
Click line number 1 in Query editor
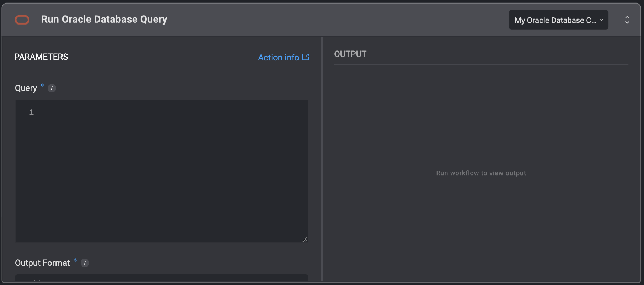coord(31,112)
